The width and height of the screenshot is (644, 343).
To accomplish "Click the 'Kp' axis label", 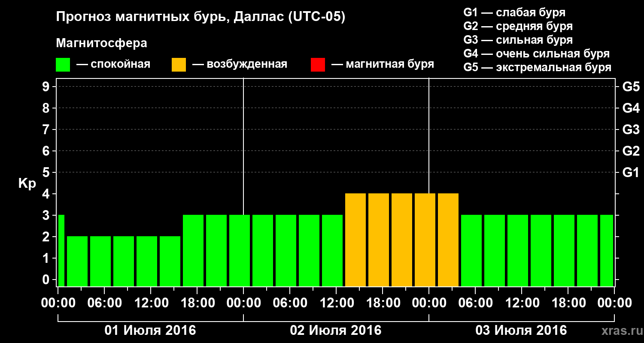I will 27,184.
